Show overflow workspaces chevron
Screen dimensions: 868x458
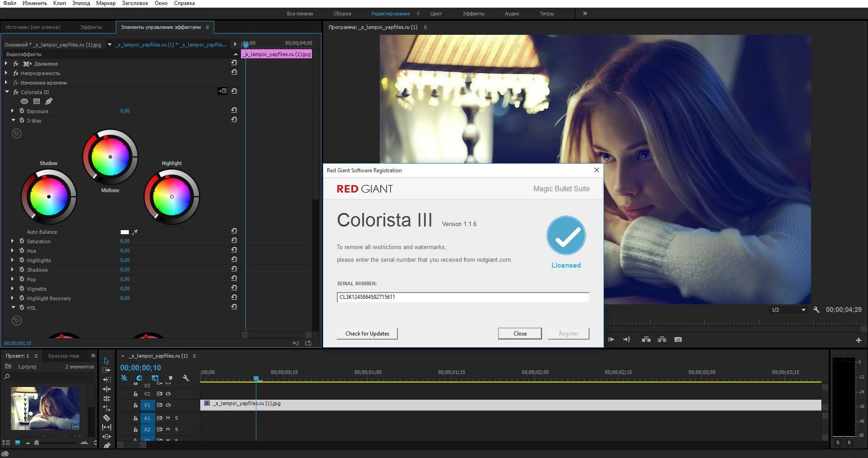point(585,14)
